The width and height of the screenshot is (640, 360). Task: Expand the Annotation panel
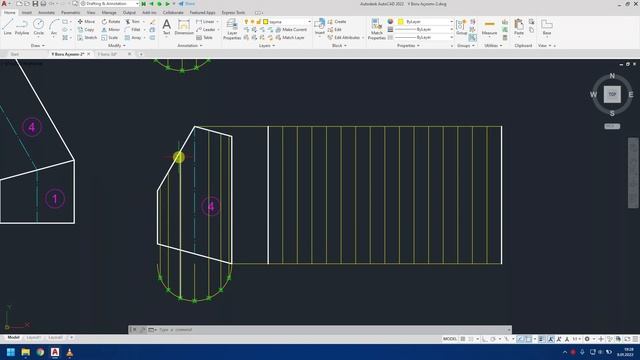point(190,46)
